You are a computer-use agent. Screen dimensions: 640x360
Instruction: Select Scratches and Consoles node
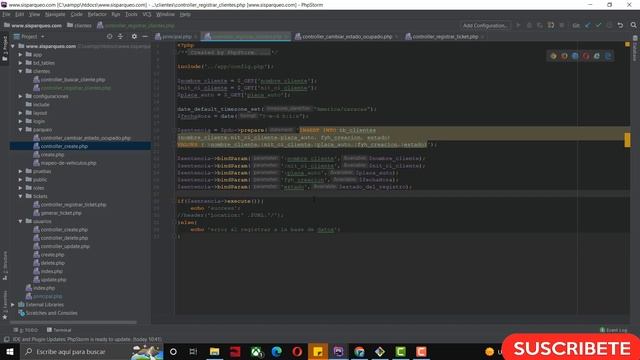51,313
